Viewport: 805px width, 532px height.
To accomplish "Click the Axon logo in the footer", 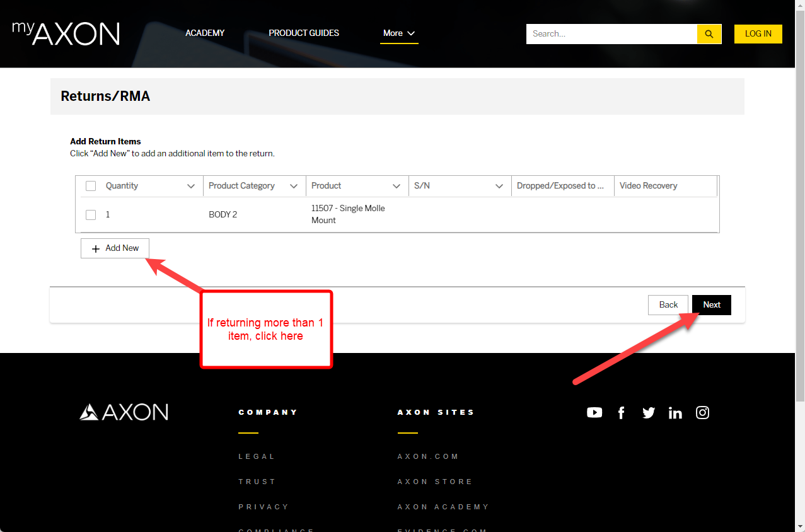I will pos(124,412).
